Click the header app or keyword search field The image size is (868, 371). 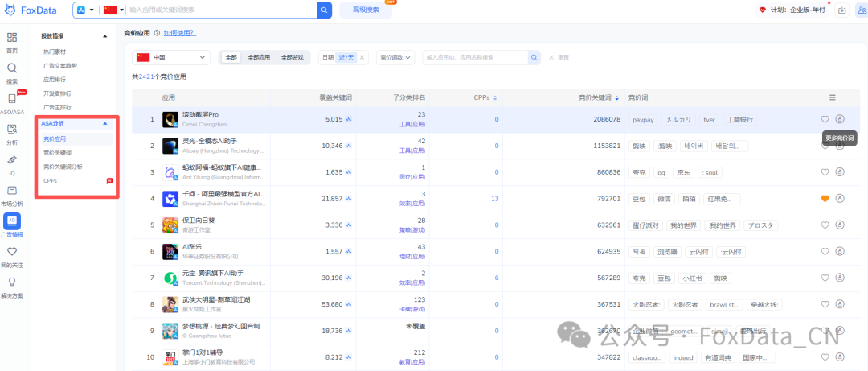click(x=222, y=10)
